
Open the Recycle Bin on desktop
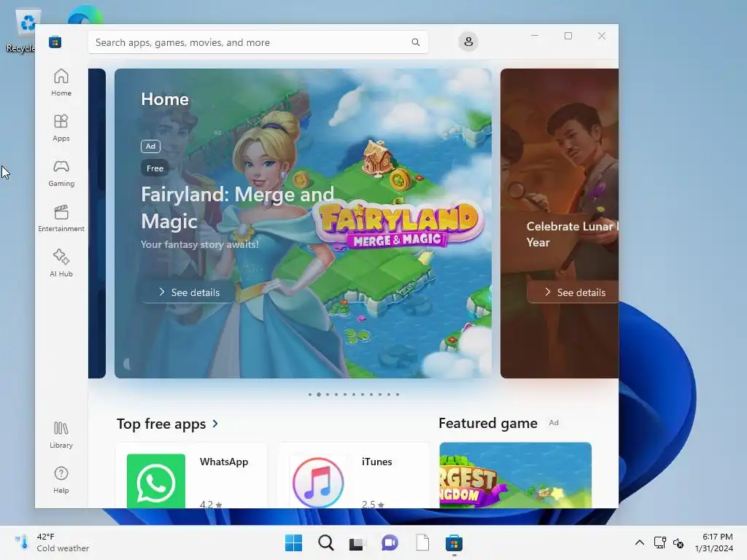(x=24, y=29)
